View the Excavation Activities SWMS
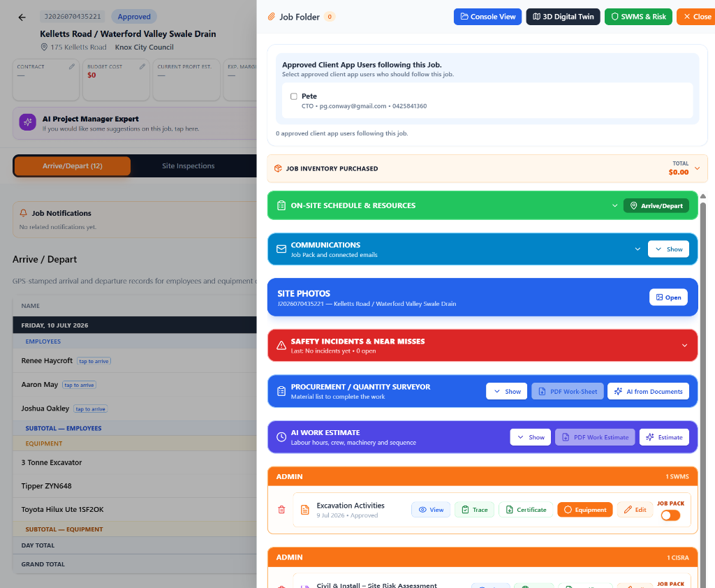Viewport: 715px width, 588px height. coord(431,510)
